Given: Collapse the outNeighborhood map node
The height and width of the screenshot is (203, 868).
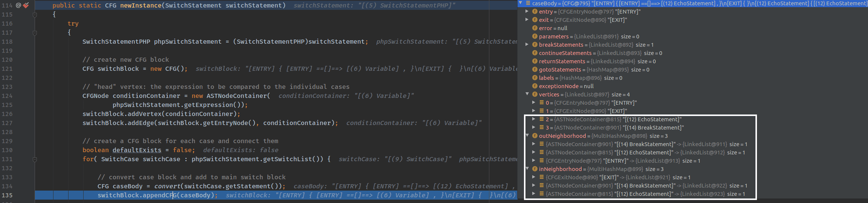Looking at the screenshot, I should pos(527,136).
